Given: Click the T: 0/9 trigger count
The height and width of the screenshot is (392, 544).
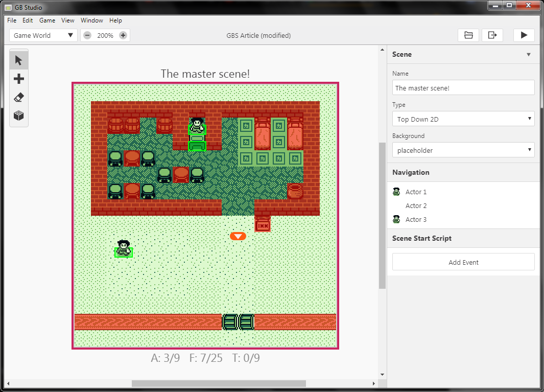Looking at the screenshot, I should pos(246,358).
